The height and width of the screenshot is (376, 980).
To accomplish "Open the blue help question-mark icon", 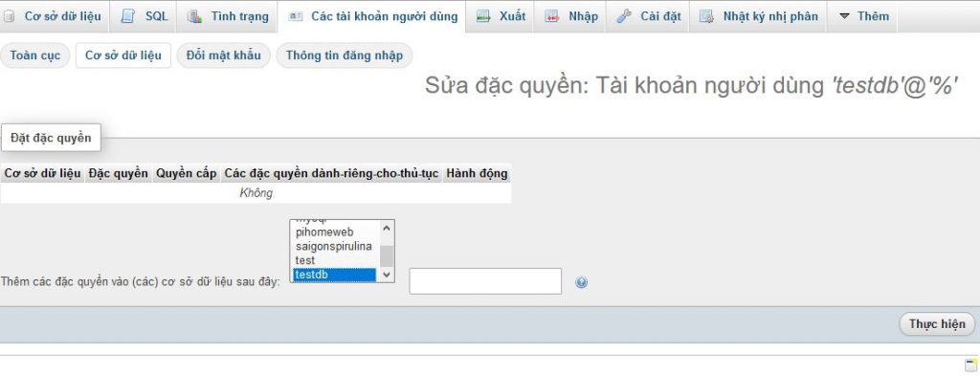I will click(x=581, y=283).
